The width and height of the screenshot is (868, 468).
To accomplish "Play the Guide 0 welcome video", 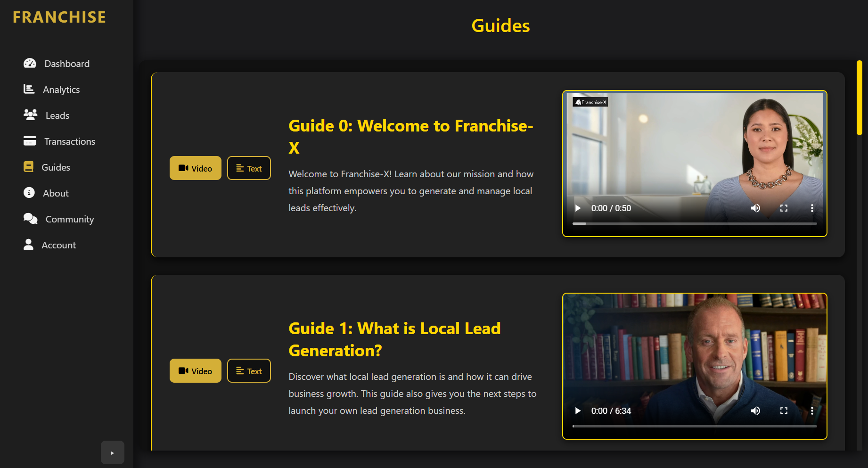I will pos(578,208).
